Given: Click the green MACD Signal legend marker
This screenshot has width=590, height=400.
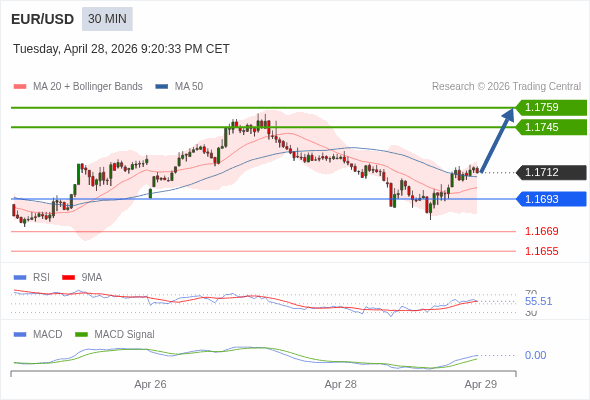Looking at the screenshot, I should [x=81, y=335].
